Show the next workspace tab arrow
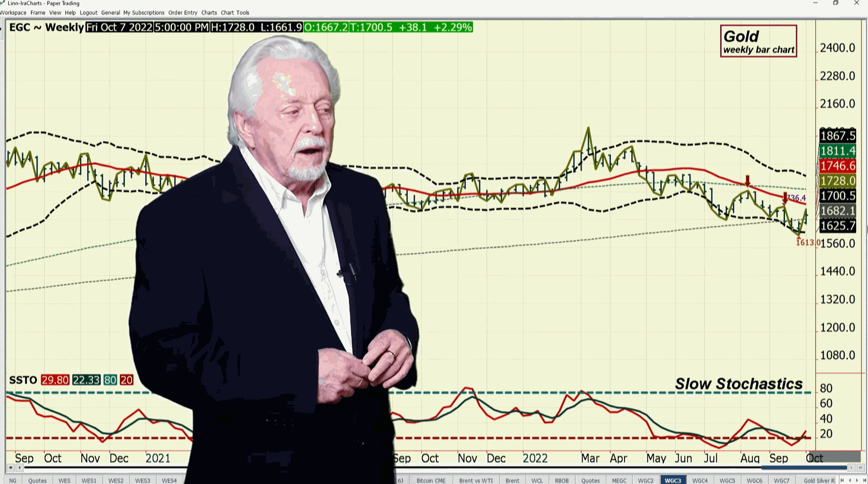Viewport: 868px width, 484px height. (857, 480)
